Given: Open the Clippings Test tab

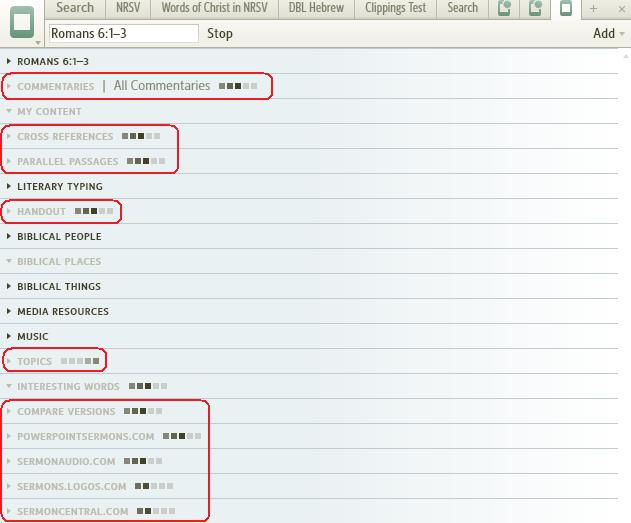Looking at the screenshot, I should (395, 8).
